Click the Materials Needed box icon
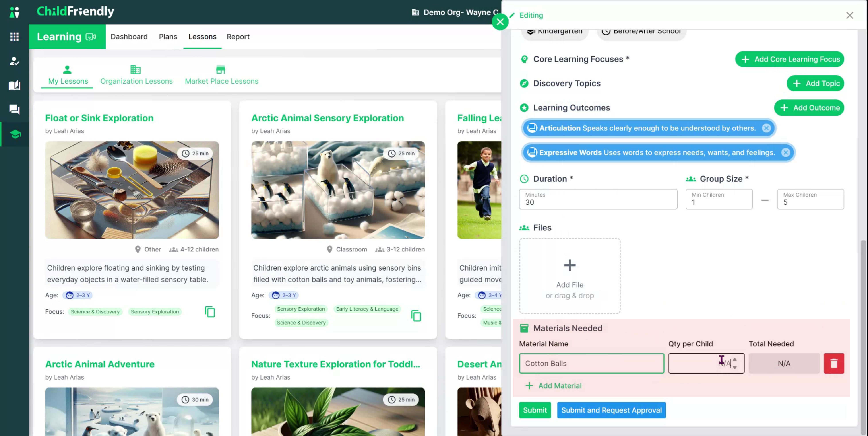868x436 pixels. 524,328
